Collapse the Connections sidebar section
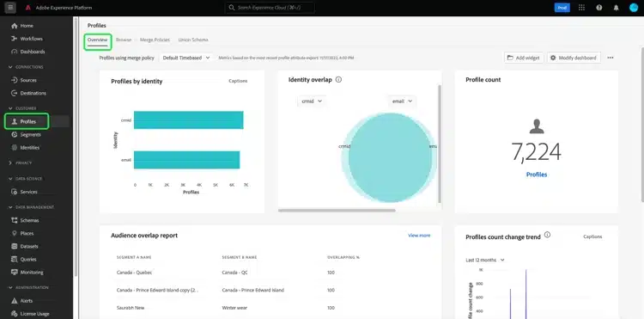 [x=27, y=67]
